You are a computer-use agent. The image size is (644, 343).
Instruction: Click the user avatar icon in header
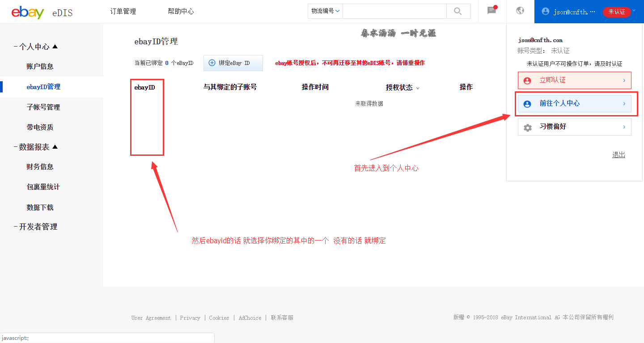(545, 12)
